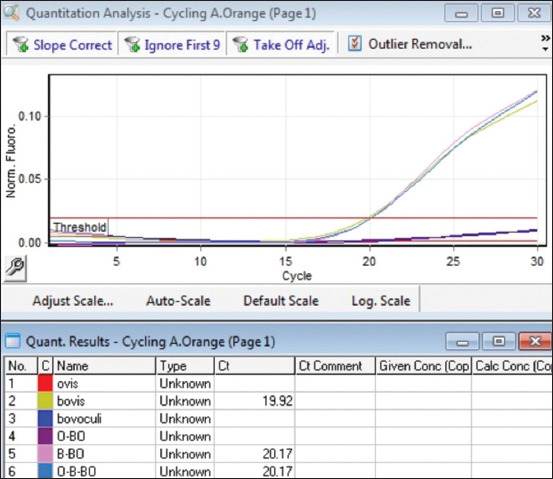Click the red color swatch for ovis
Image resolution: width=553 pixels, height=479 pixels.
pos(45,383)
